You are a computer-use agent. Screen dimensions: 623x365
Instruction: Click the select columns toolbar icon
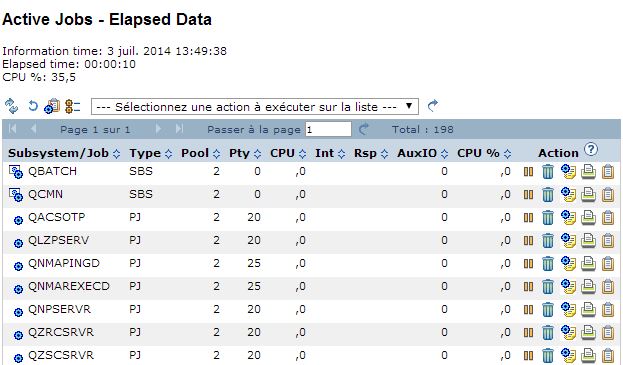[72, 106]
